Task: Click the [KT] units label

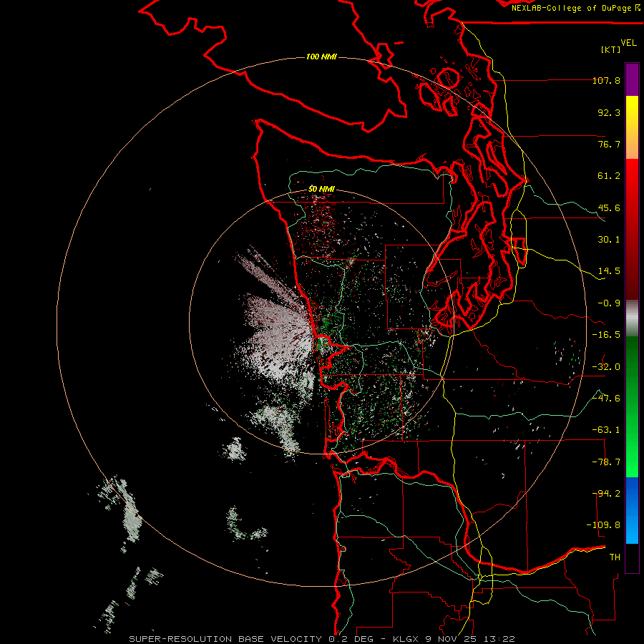Action: pyautogui.click(x=611, y=49)
